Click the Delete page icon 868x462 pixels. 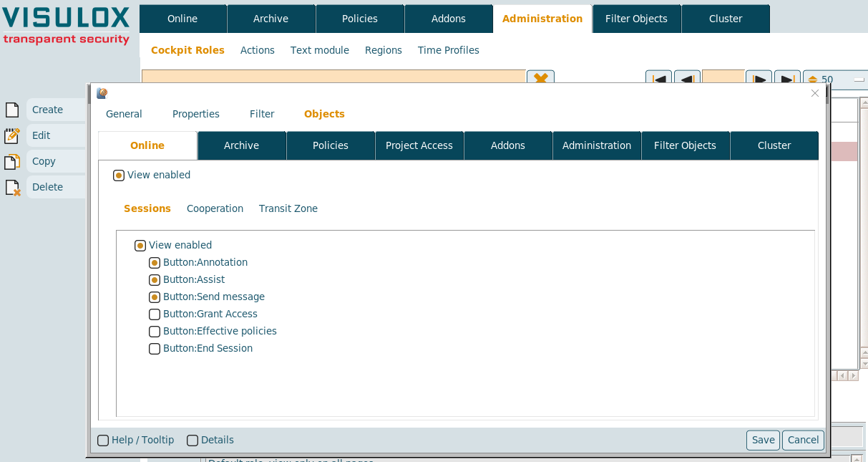tap(12, 187)
